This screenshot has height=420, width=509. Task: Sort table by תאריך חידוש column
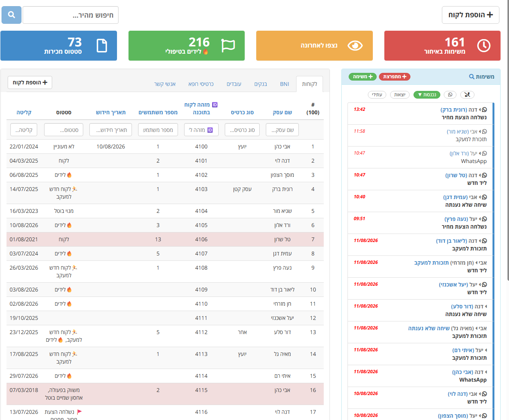coord(111,112)
